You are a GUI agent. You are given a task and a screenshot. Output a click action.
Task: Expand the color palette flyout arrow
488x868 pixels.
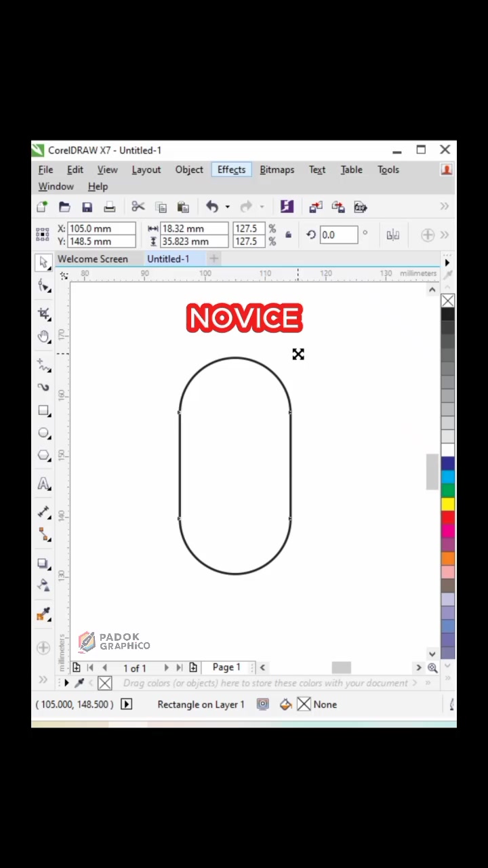(x=447, y=262)
